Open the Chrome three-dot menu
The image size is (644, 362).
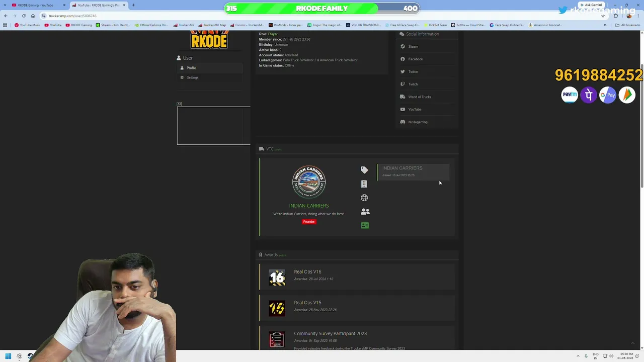pos(639,16)
